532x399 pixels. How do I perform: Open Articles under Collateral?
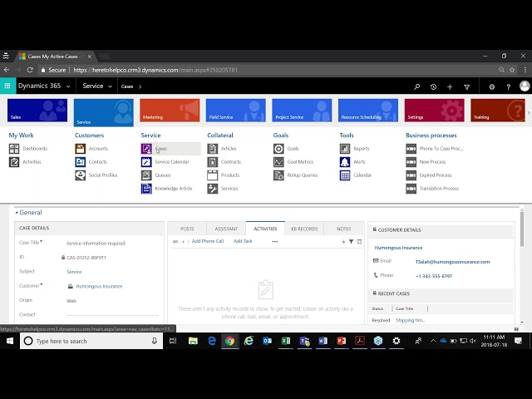(x=222, y=149)
